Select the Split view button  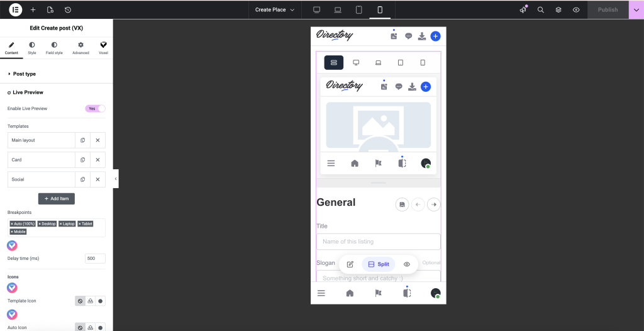(x=379, y=264)
